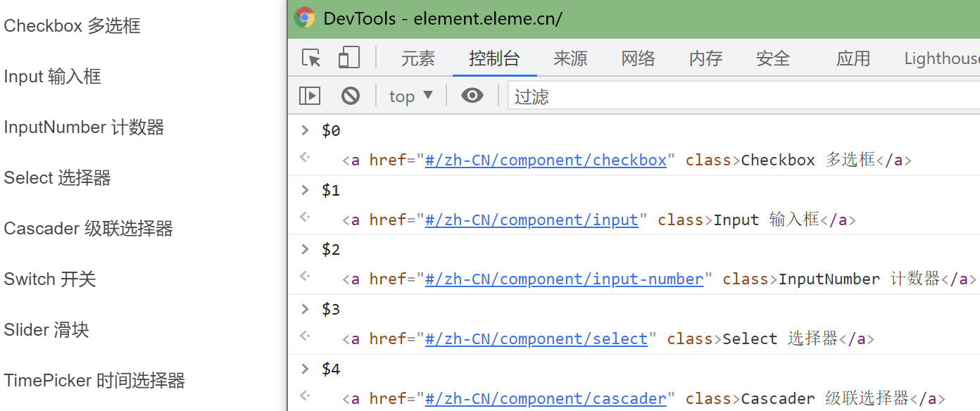Open Checkbox 多选框 in the sidebar
The image size is (980, 411).
[x=73, y=25]
